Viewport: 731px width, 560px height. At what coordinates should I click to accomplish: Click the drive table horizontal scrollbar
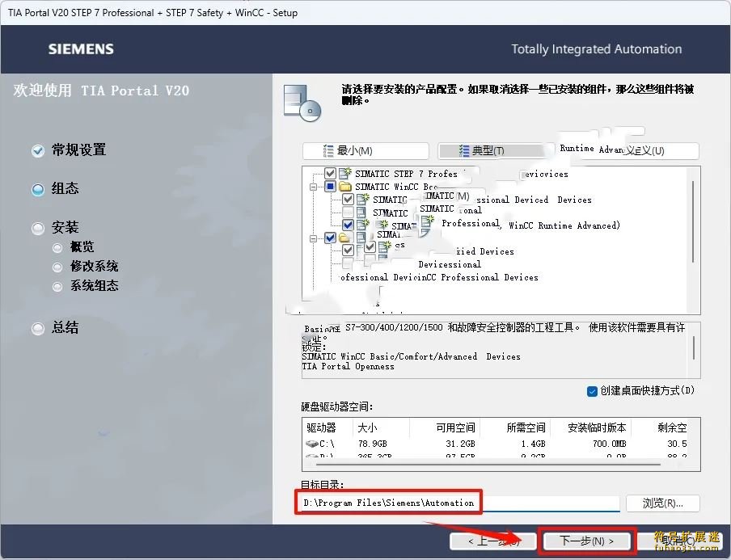pos(488,465)
